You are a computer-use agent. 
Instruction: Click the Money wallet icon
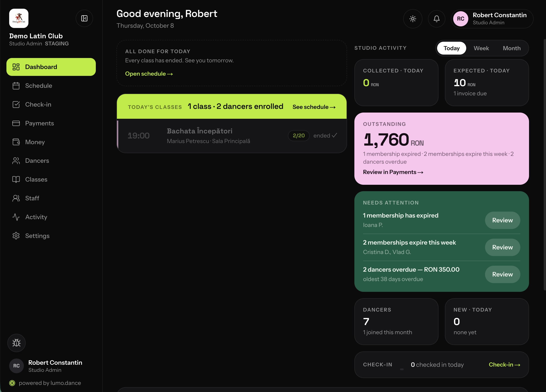(16, 142)
